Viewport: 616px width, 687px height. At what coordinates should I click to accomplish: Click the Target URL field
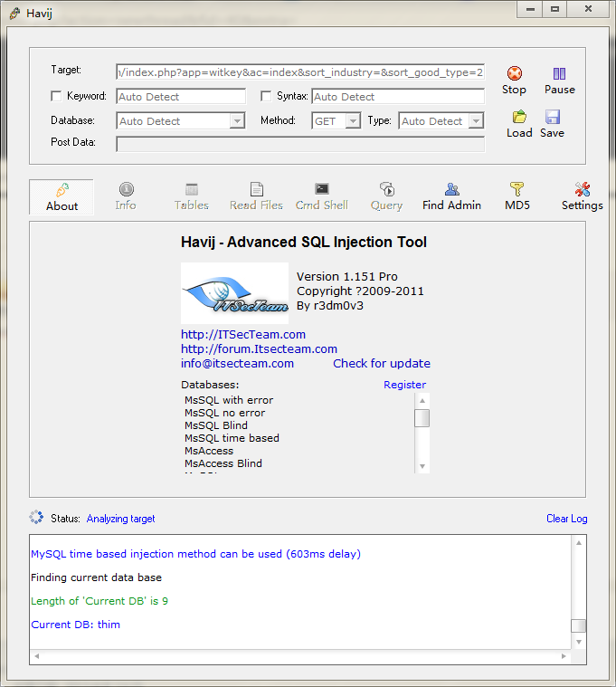tap(300, 72)
